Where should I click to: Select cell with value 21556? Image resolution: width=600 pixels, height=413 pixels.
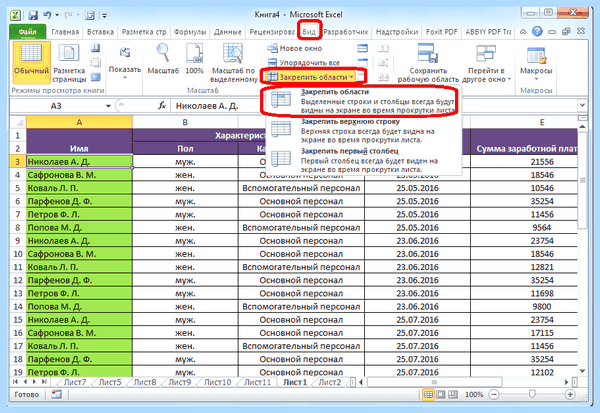click(542, 162)
